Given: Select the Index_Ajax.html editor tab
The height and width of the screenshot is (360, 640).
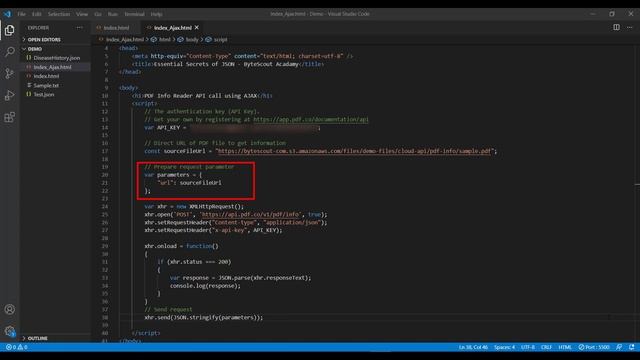Looking at the screenshot, I should (173, 28).
